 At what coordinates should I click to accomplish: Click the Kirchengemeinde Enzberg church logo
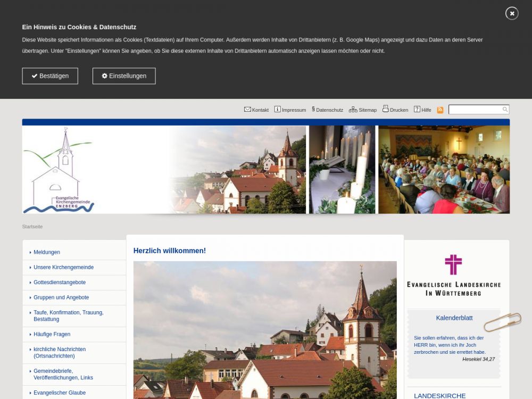pyautogui.click(x=60, y=170)
